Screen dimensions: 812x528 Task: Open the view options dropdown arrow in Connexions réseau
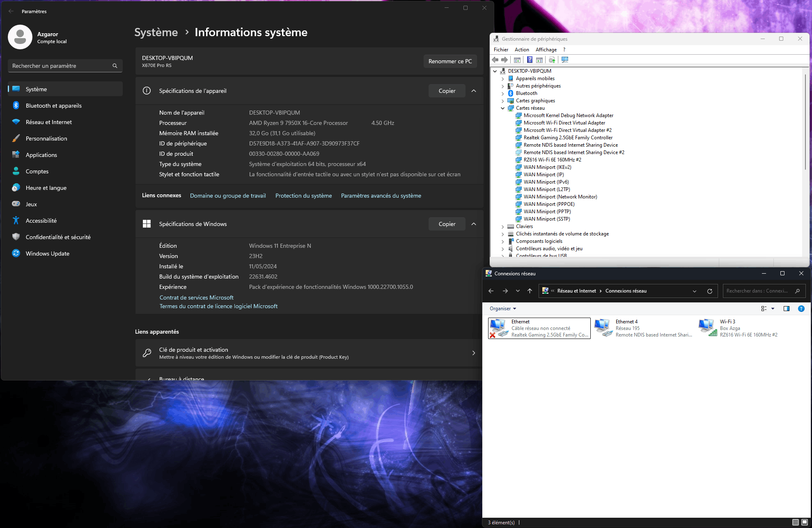(773, 309)
